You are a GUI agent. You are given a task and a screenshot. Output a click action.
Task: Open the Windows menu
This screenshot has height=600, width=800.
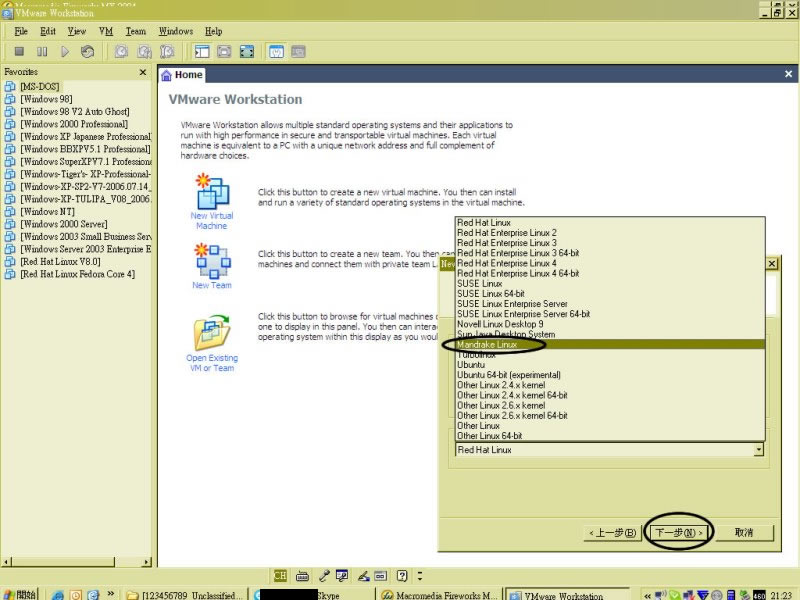coord(176,31)
